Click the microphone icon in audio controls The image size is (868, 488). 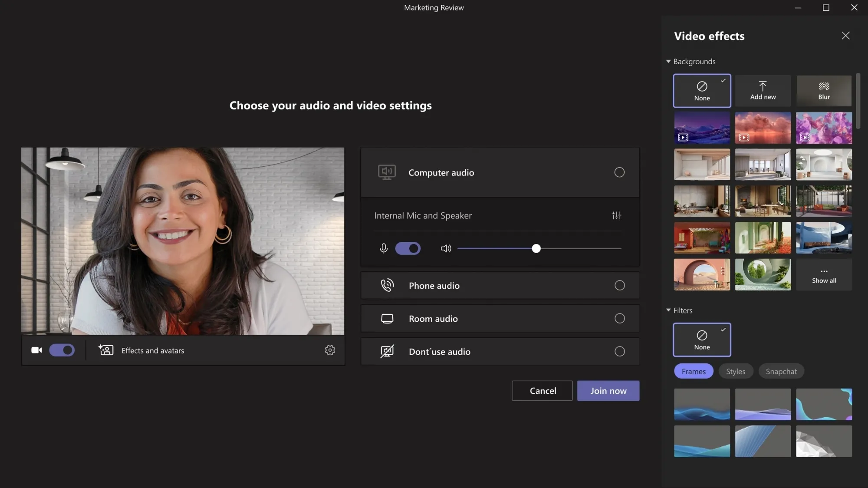pyautogui.click(x=383, y=248)
